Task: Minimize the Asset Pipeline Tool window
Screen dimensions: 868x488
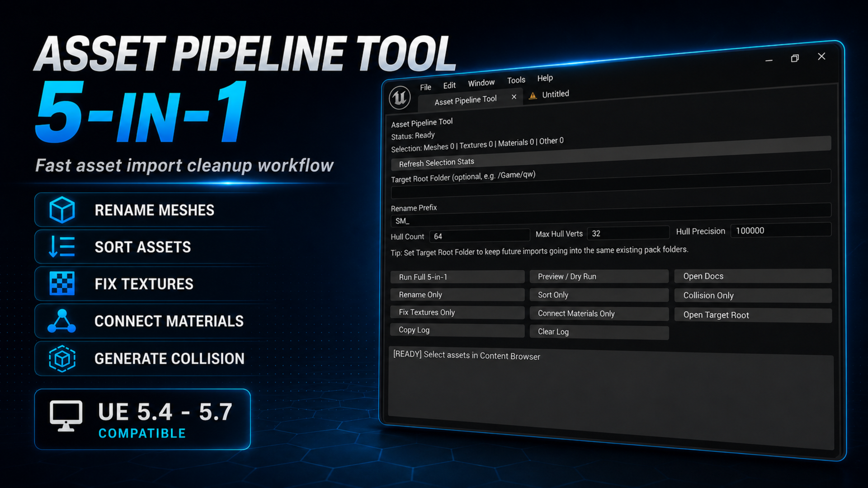Action: coord(769,60)
